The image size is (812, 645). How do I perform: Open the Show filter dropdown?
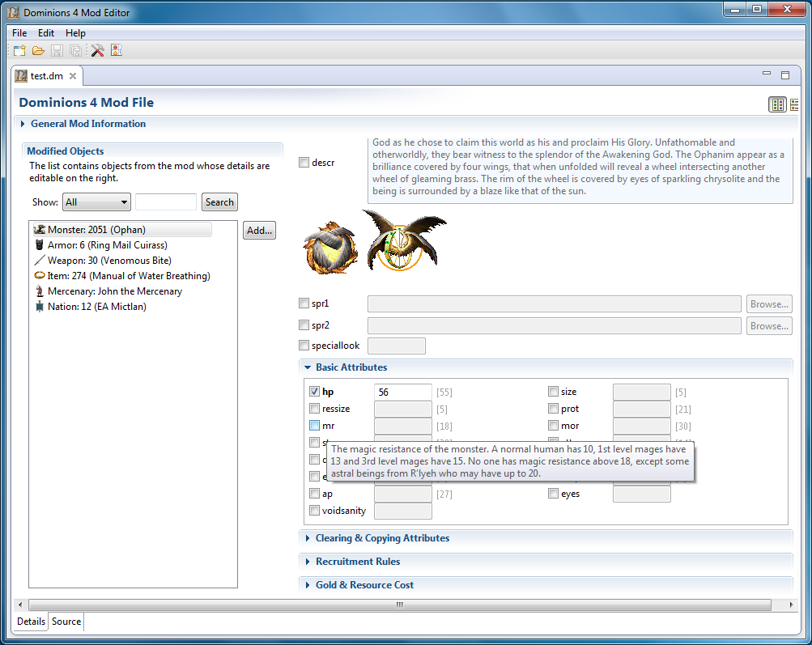[96, 202]
